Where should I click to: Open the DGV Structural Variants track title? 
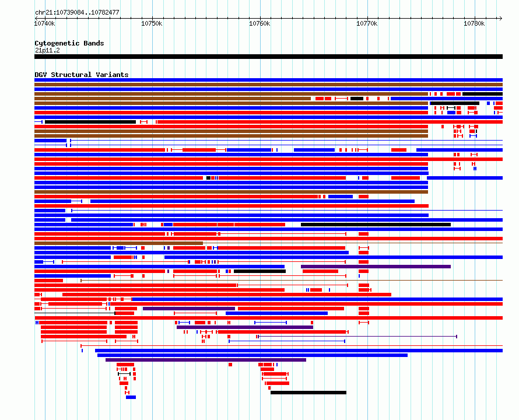82,75
